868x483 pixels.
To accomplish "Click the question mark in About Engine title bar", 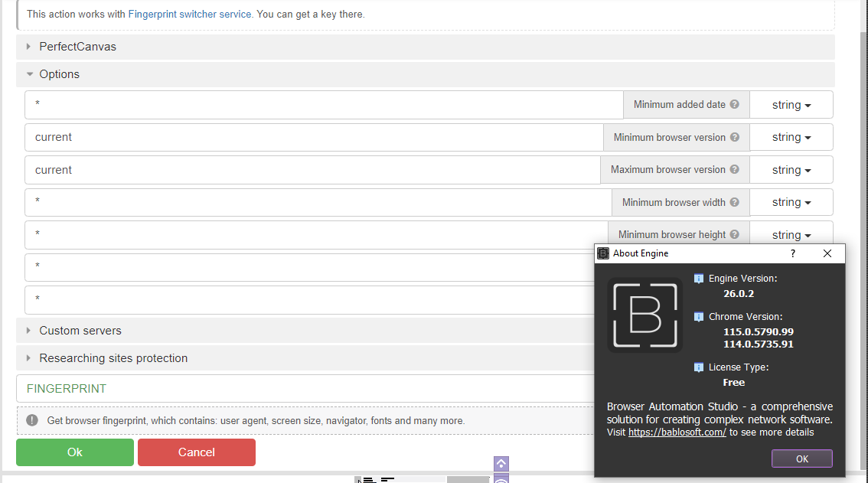I will coord(792,253).
